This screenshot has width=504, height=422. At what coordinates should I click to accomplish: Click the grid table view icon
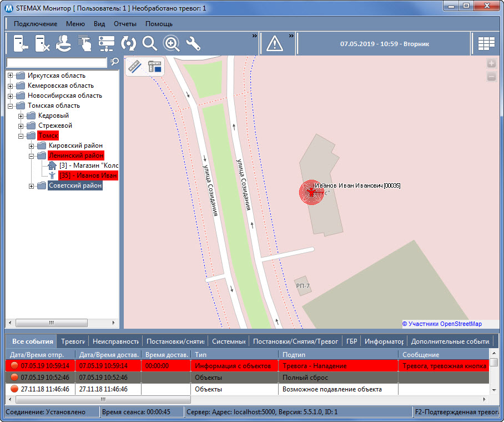tap(486, 44)
